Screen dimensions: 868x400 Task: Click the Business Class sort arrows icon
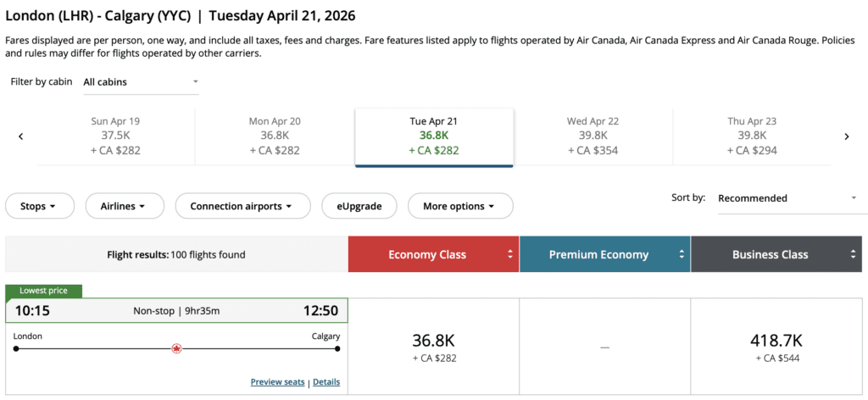point(853,254)
